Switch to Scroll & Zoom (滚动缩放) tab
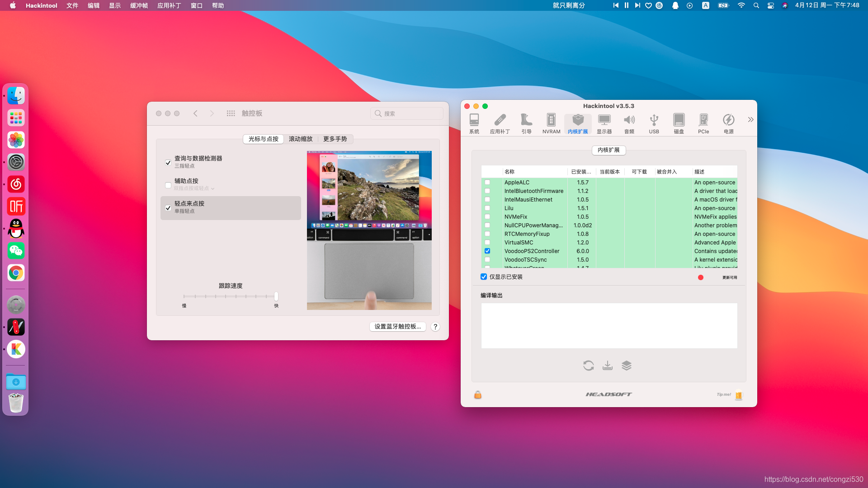The height and width of the screenshot is (488, 868). coord(301,139)
